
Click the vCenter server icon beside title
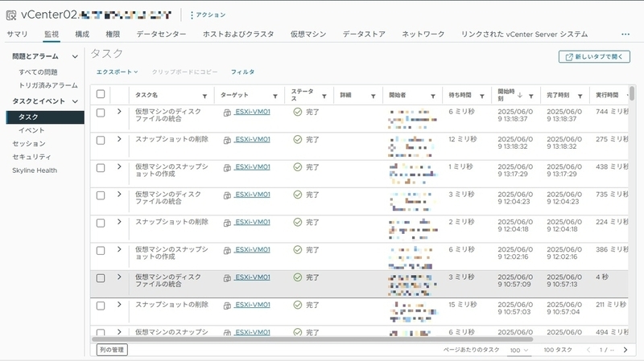click(11, 15)
